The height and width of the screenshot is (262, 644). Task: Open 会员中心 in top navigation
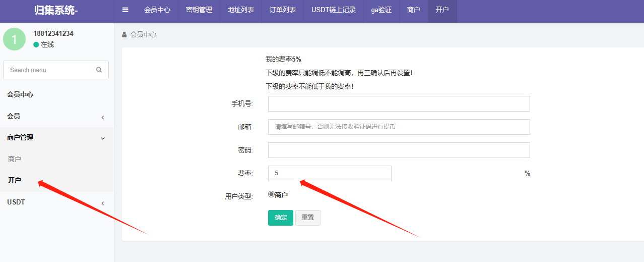158,10
